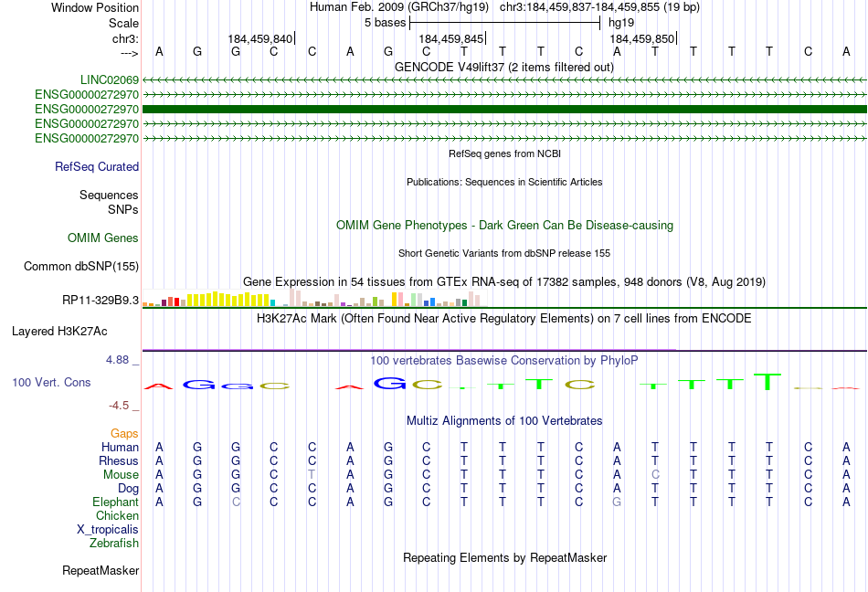Select the Mouse alignment row label
The width and height of the screenshot is (868, 592).
(x=121, y=475)
